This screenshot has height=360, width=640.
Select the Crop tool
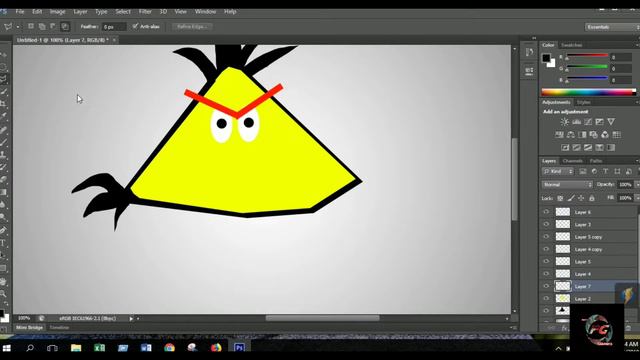tap(3, 104)
